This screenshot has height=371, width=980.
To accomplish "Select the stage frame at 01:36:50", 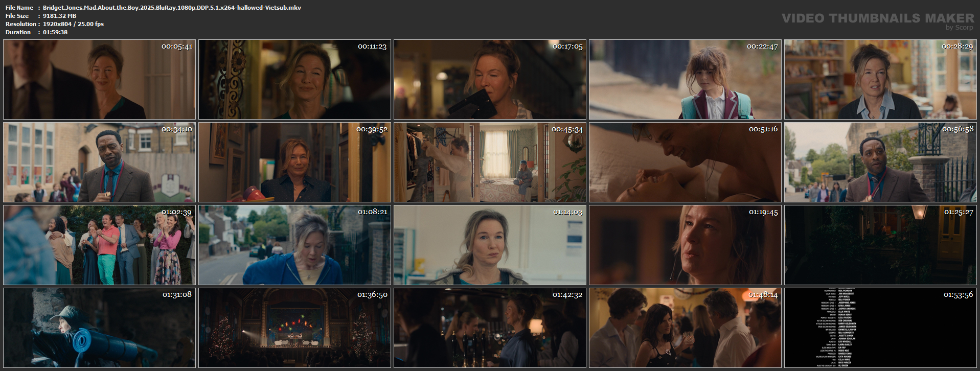I will (294, 328).
